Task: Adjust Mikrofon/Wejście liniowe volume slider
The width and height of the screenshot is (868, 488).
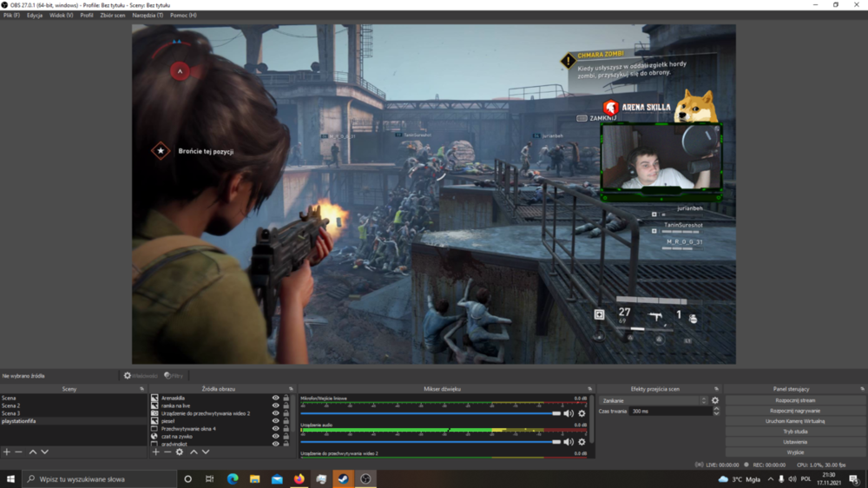Action: [x=431, y=413]
